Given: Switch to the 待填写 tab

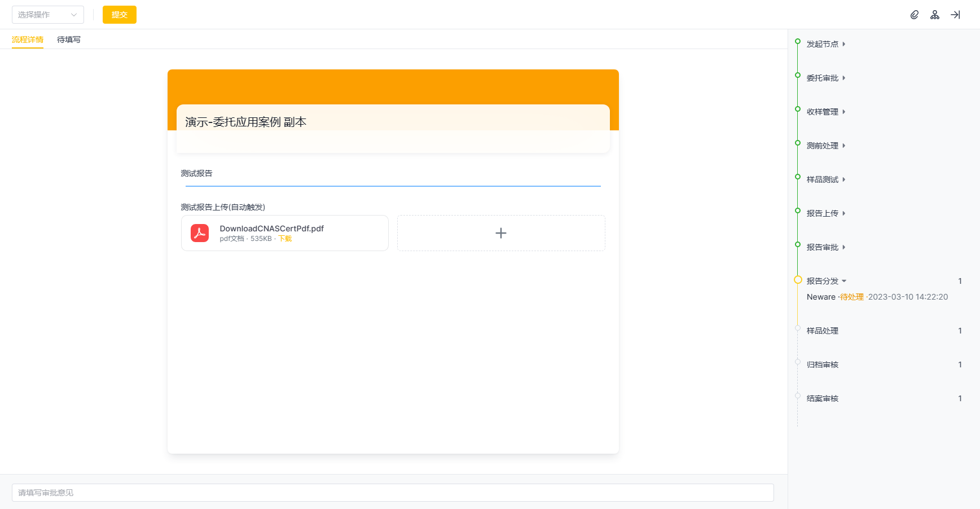Looking at the screenshot, I should coord(69,40).
